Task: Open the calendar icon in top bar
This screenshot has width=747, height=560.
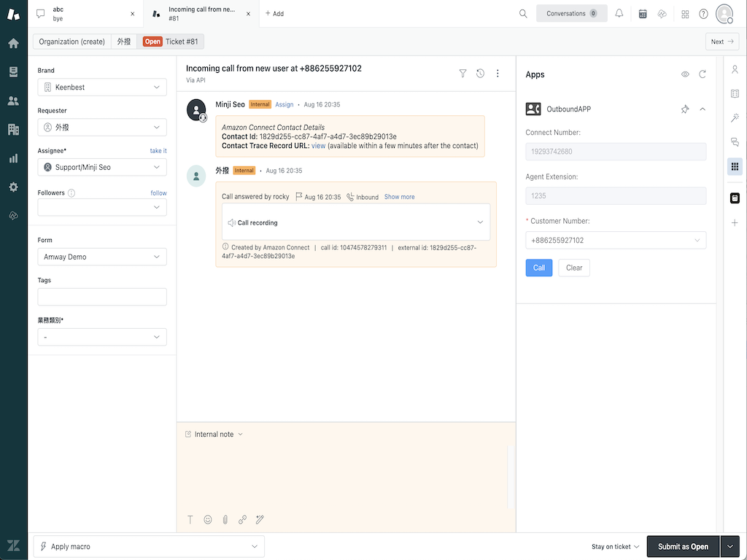Action: click(x=643, y=14)
